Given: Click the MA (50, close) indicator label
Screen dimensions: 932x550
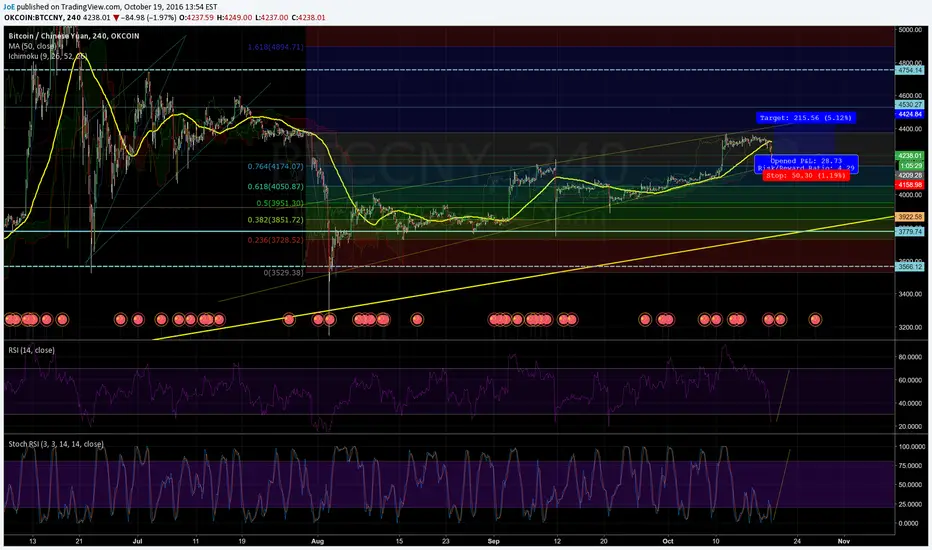Looking at the screenshot, I should pyautogui.click(x=33, y=46).
